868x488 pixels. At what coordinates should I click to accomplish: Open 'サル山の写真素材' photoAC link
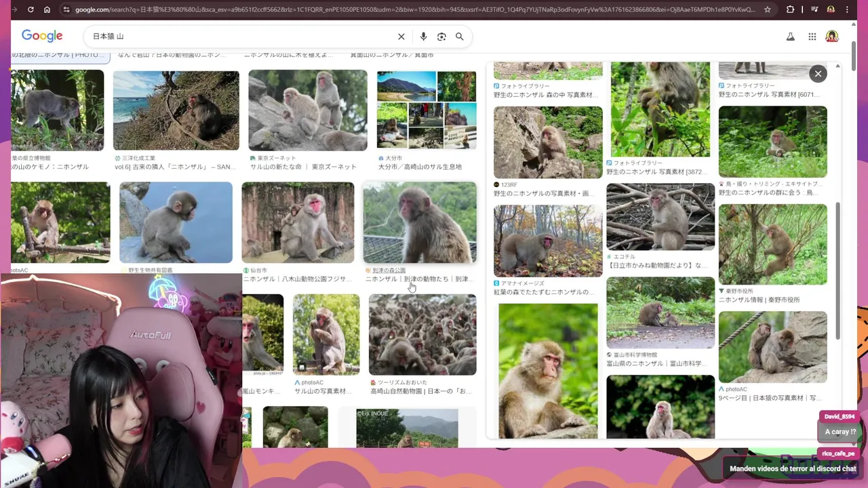pos(323,391)
